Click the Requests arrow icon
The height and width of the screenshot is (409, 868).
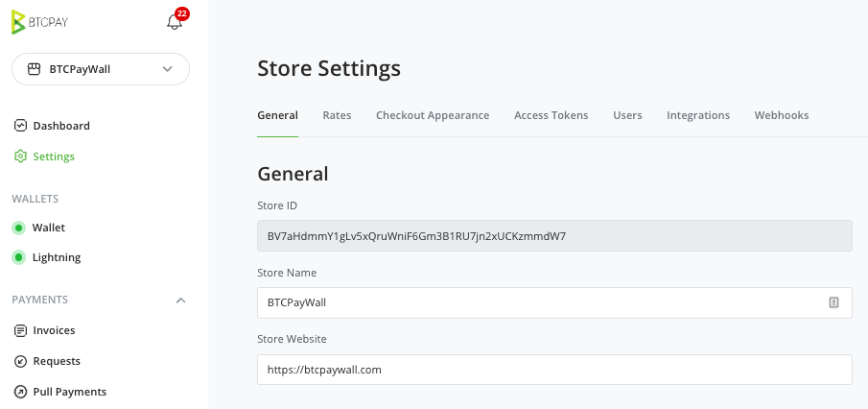20,361
